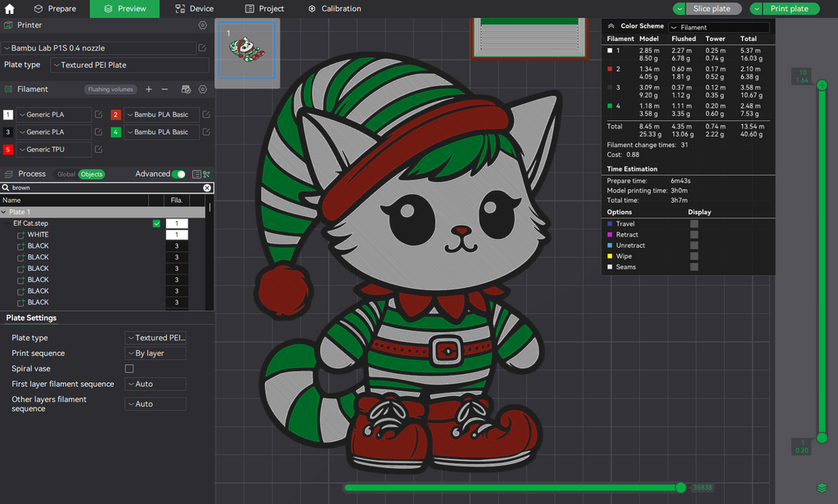Open printer settings gear icon
Image resolution: width=838 pixels, height=504 pixels.
[x=203, y=25]
